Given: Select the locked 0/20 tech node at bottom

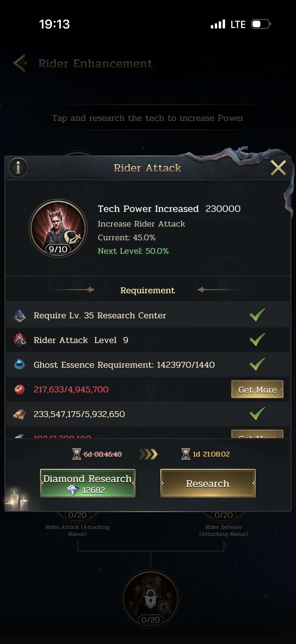Looking at the screenshot, I should pyautogui.click(x=151, y=599).
